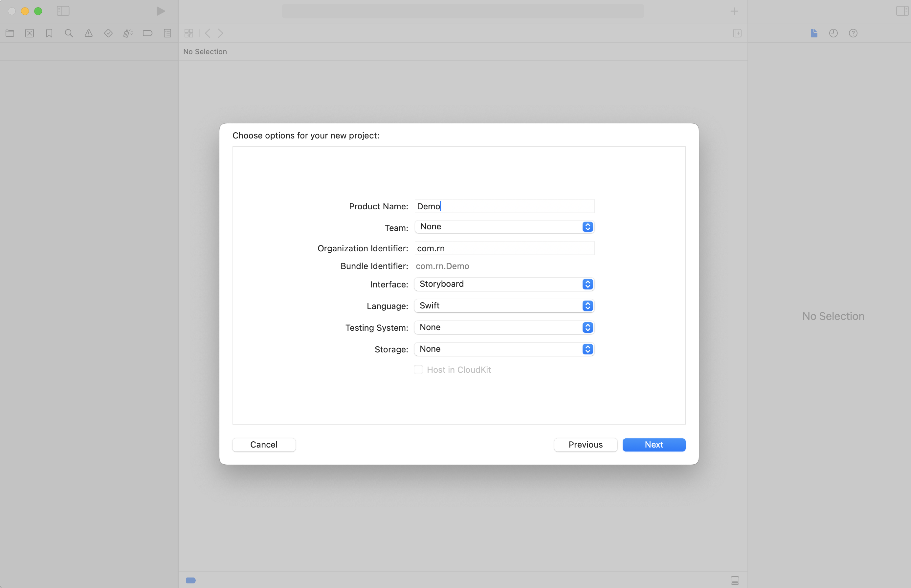911x588 pixels.
Task: Toggle the right inspector panel
Action: pos(902,11)
